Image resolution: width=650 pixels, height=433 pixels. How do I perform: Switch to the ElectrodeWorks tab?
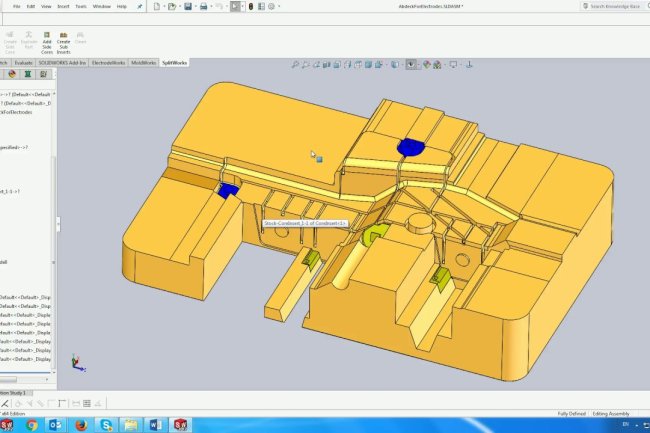click(108, 63)
